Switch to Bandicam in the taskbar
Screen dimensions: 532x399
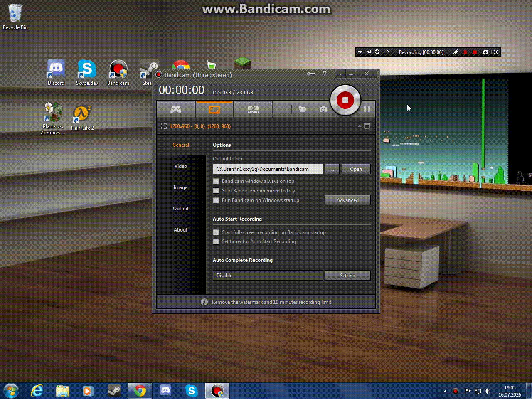point(217,391)
